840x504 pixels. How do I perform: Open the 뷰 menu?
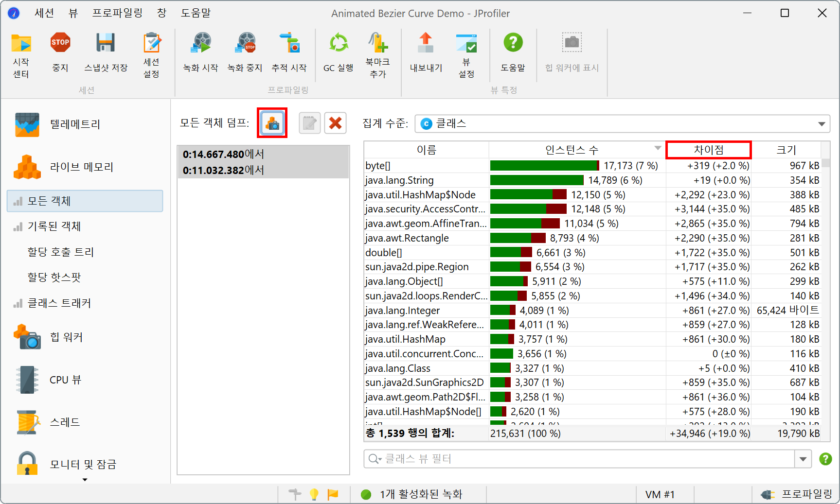coord(73,13)
